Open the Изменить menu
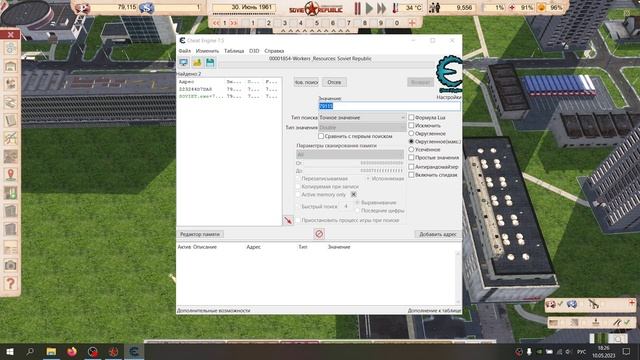 point(207,51)
